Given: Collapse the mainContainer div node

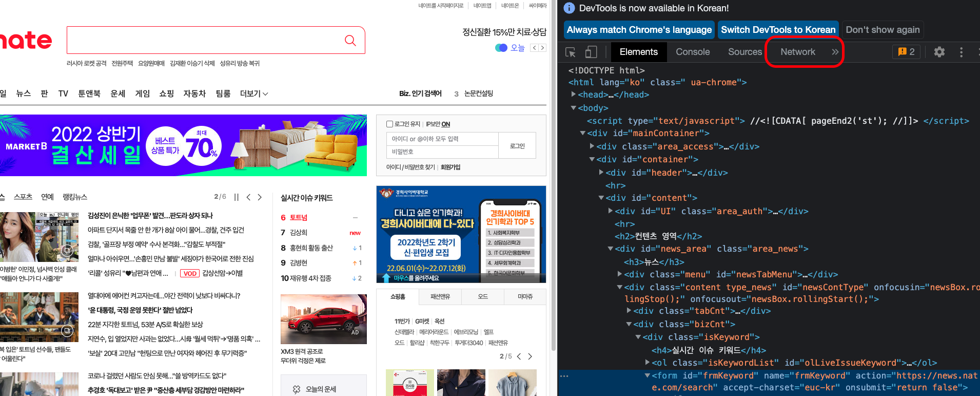Looking at the screenshot, I should coord(582,133).
